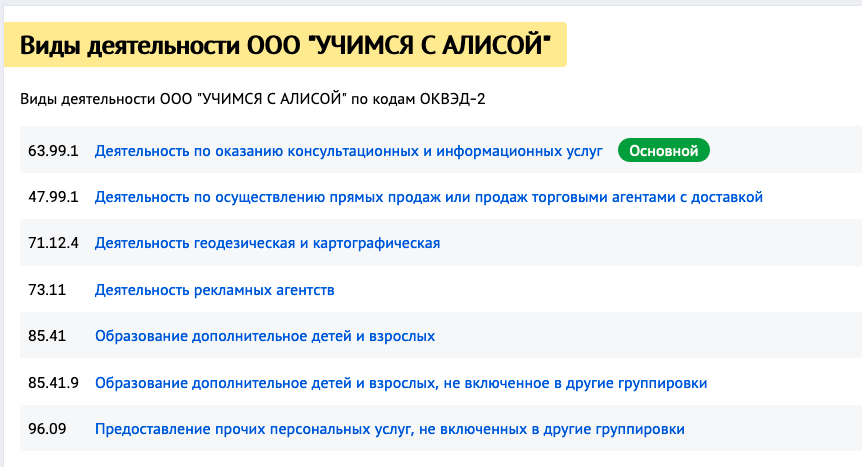Image resolution: width=862 pixels, height=467 pixels.
Task: Select the code text '73.11'
Action: pyautogui.click(x=47, y=290)
